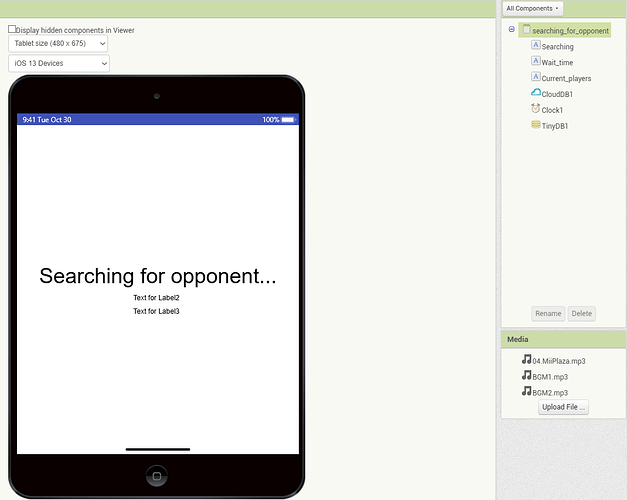
Task: Click the TinyDB1 database icon
Action: tap(535, 125)
